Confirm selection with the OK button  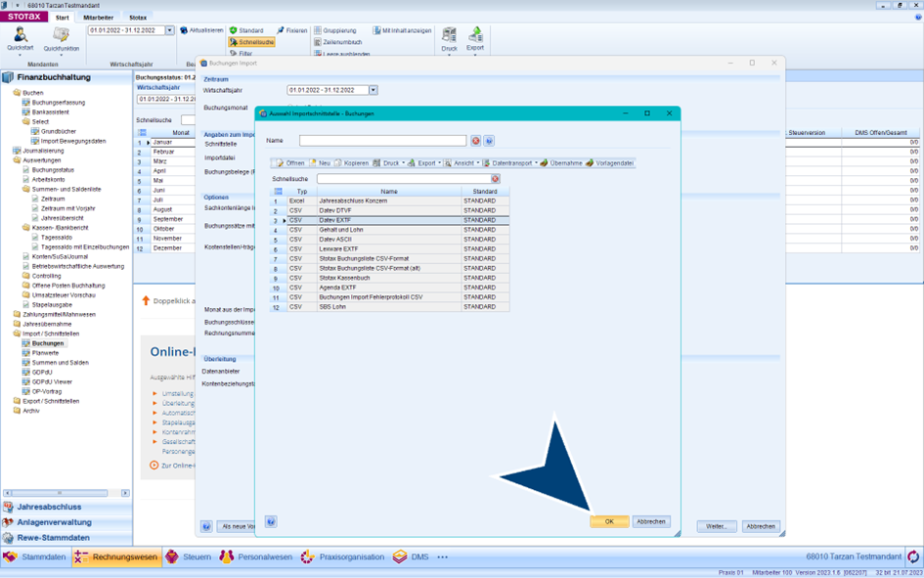click(609, 521)
